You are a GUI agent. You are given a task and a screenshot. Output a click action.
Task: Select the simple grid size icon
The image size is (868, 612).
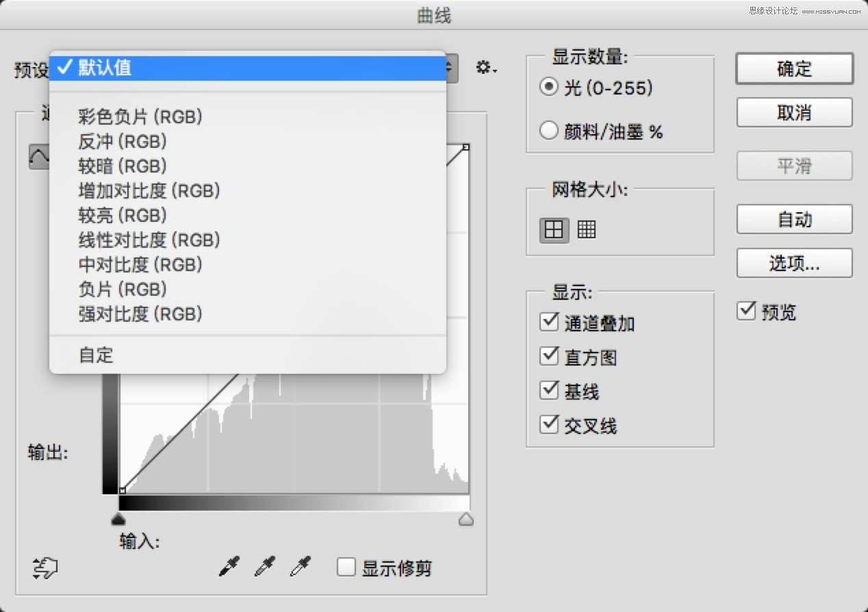click(x=554, y=230)
